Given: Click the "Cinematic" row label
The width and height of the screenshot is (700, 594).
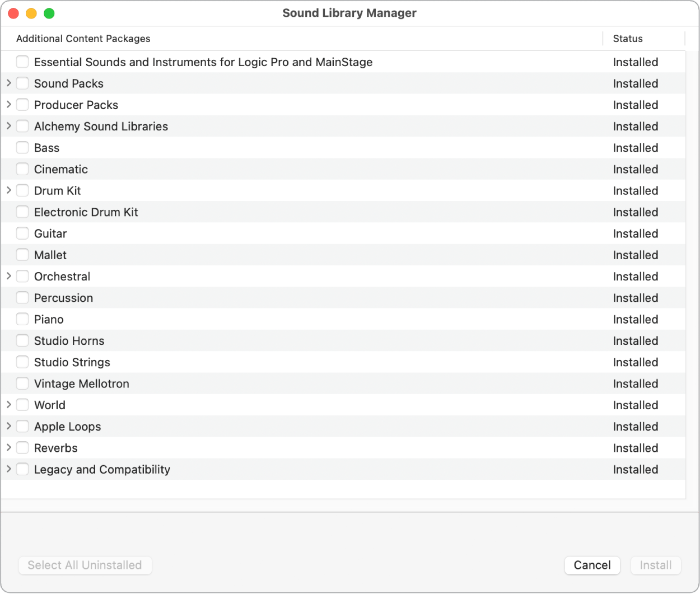Looking at the screenshot, I should [61, 169].
